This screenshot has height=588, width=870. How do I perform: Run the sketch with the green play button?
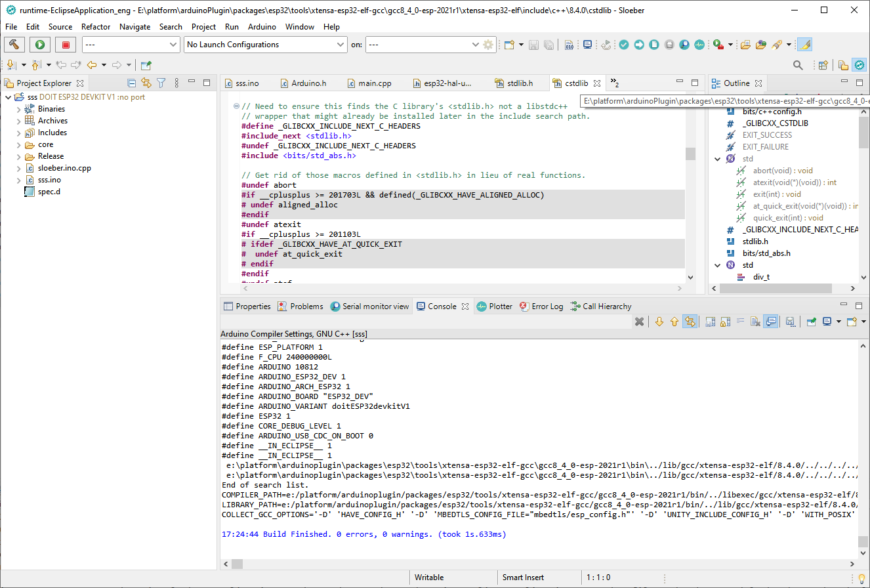pyautogui.click(x=40, y=44)
